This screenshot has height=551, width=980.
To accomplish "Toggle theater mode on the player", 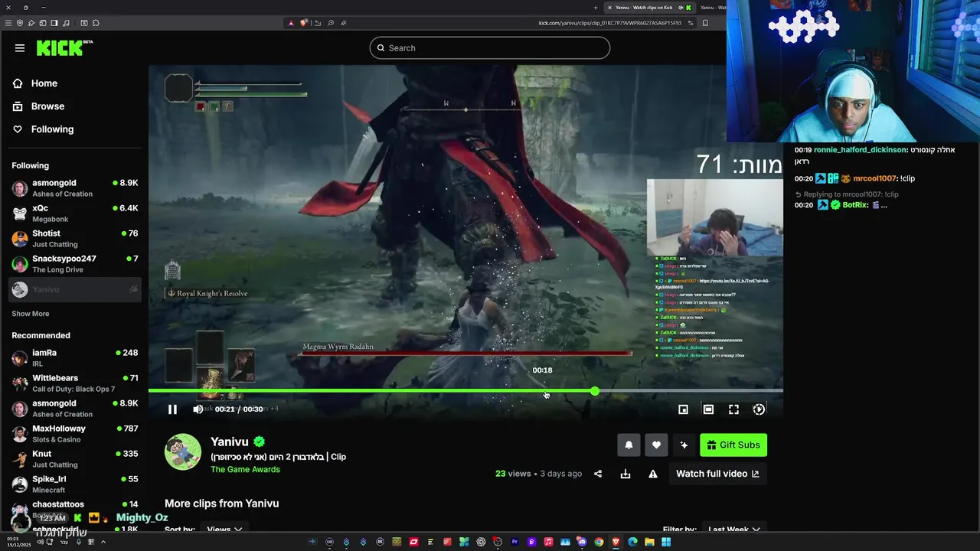I will (x=708, y=409).
